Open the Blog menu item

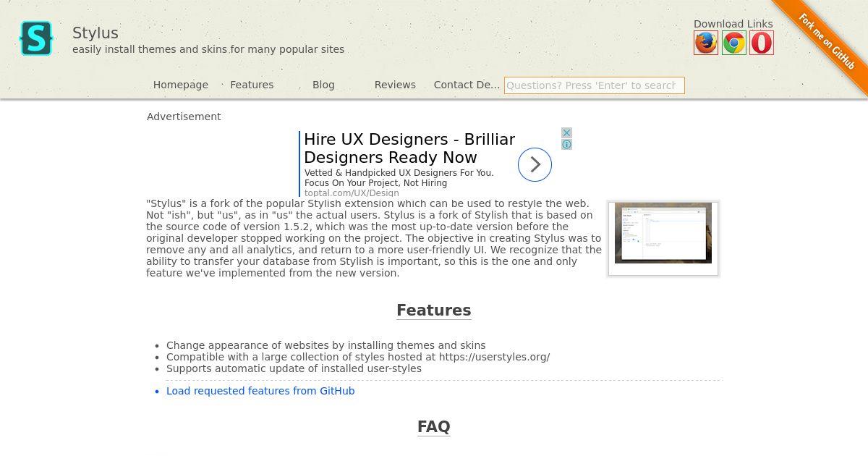point(323,85)
